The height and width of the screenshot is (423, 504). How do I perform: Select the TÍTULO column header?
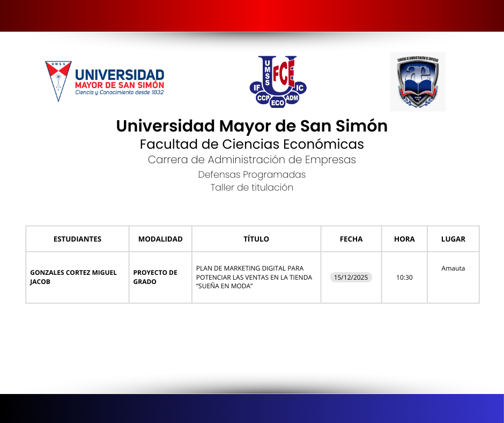(x=256, y=239)
